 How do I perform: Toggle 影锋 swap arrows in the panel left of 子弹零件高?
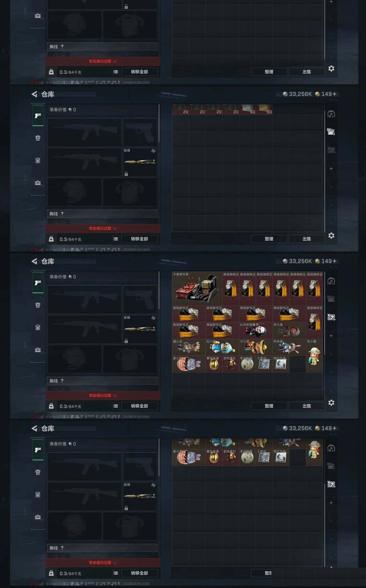click(x=153, y=318)
